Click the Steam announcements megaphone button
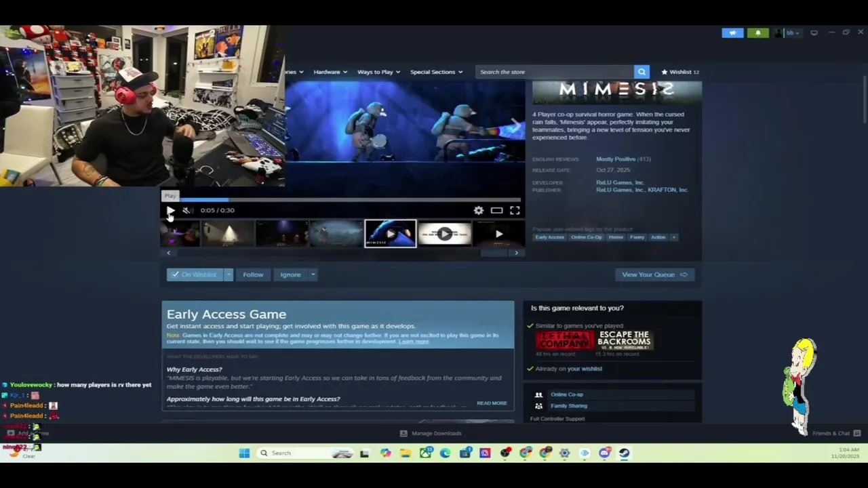Image resolution: width=868 pixels, height=488 pixels. [x=732, y=33]
